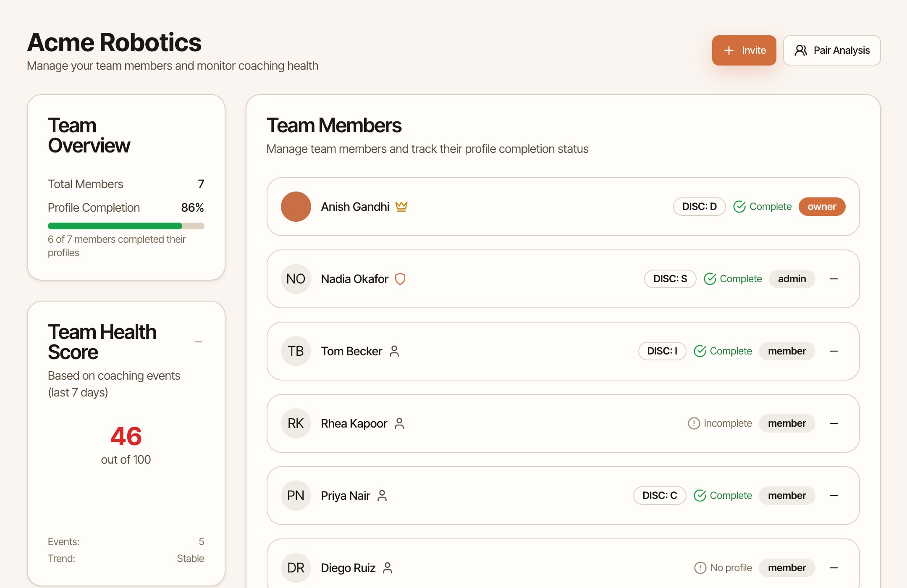
Task: Click the red 46 health score
Action: tap(126, 436)
